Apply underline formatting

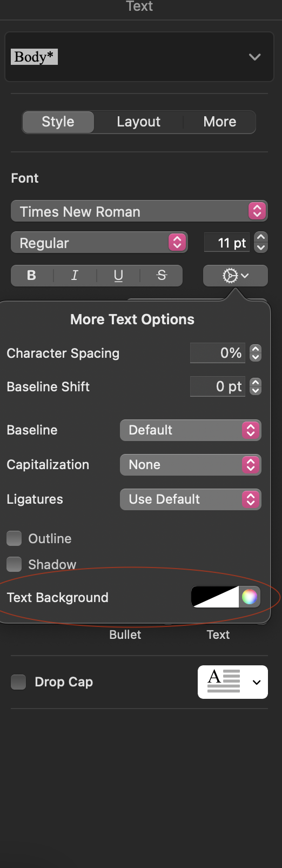(x=118, y=276)
